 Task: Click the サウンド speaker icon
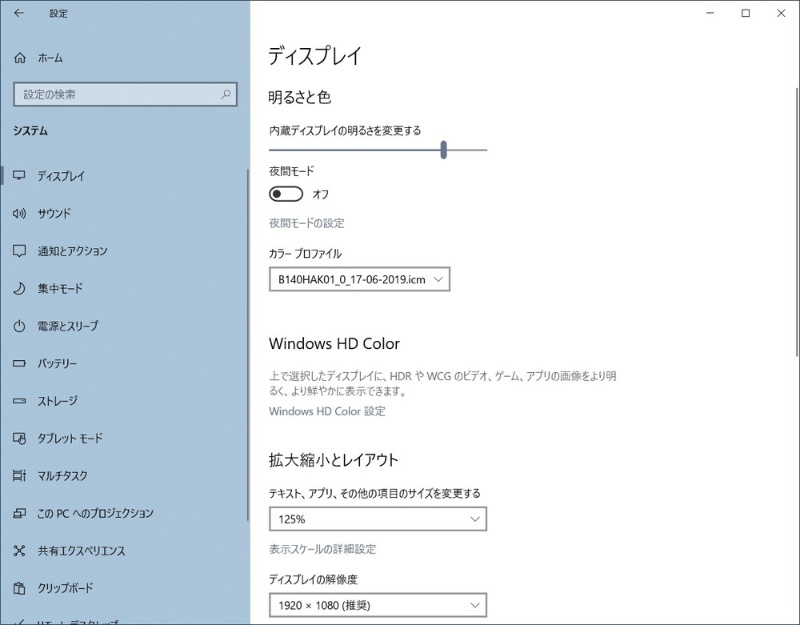19,213
